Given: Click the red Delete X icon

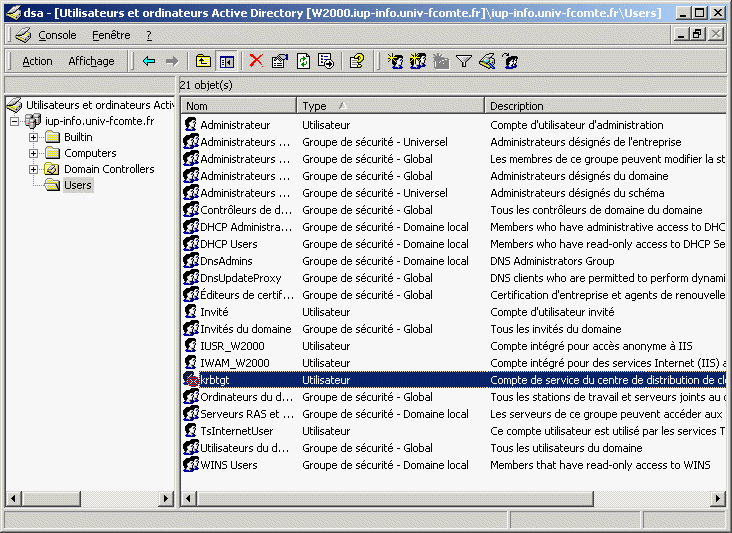Looking at the screenshot, I should 256,61.
